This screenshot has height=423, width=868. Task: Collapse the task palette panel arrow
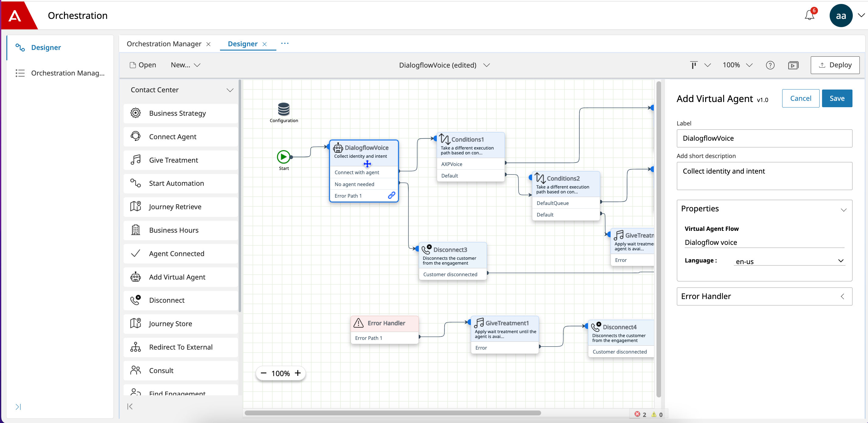(130, 407)
